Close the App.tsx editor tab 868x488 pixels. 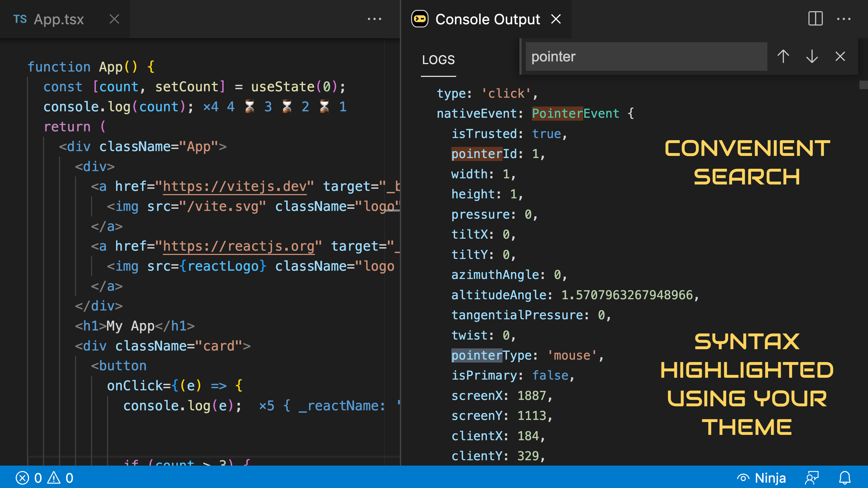[x=114, y=19]
